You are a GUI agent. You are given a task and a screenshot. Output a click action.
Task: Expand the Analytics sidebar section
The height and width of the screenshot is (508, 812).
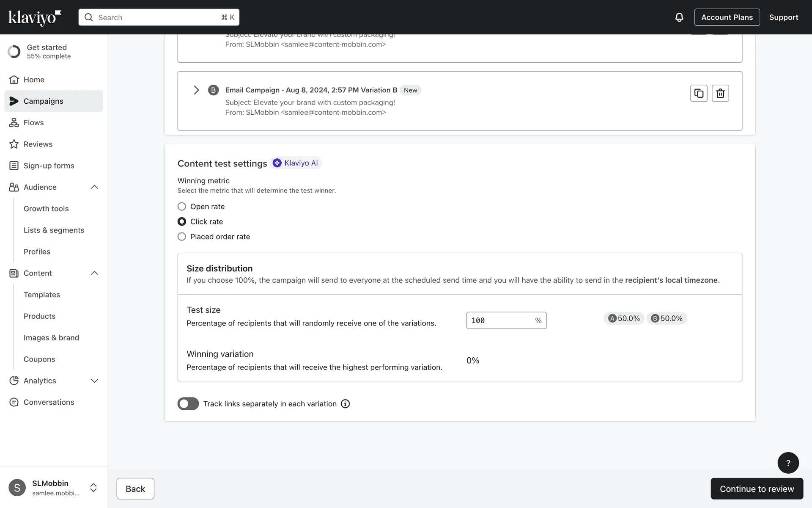(94, 381)
